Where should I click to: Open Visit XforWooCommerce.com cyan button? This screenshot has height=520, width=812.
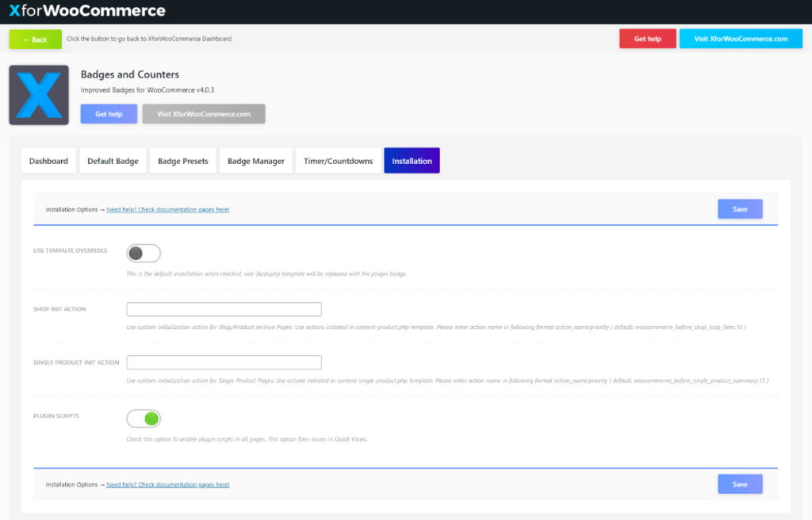tap(741, 39)
